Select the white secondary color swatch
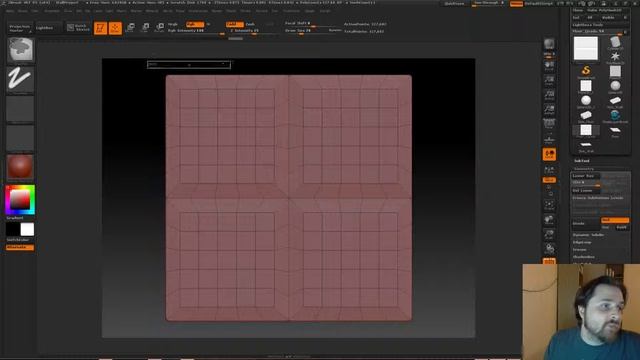 [27, 229]
